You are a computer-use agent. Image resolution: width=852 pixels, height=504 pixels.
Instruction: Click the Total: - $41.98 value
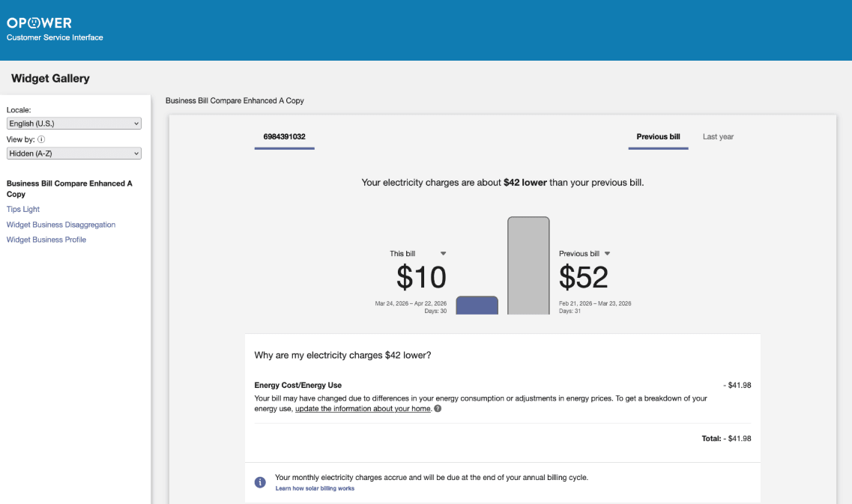[726, 438]
